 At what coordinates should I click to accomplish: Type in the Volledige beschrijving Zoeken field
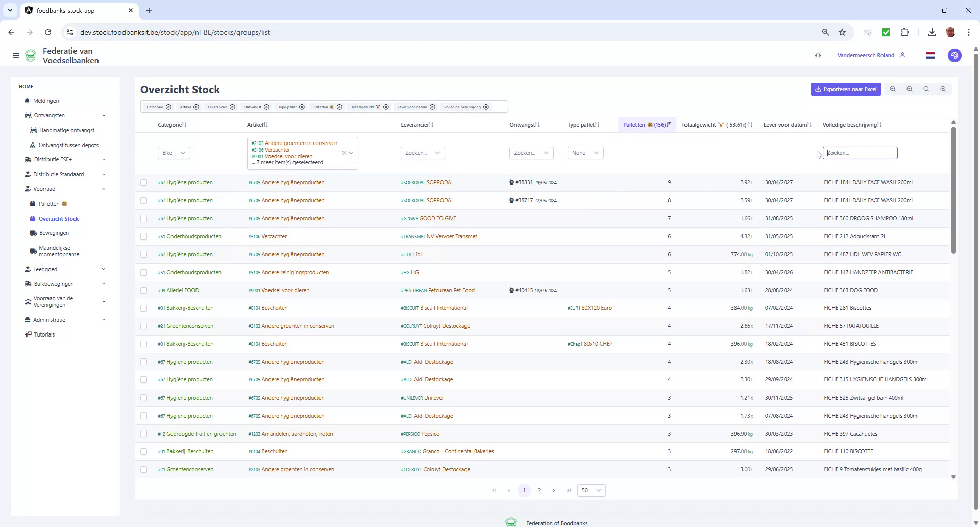tap(861, 152)
